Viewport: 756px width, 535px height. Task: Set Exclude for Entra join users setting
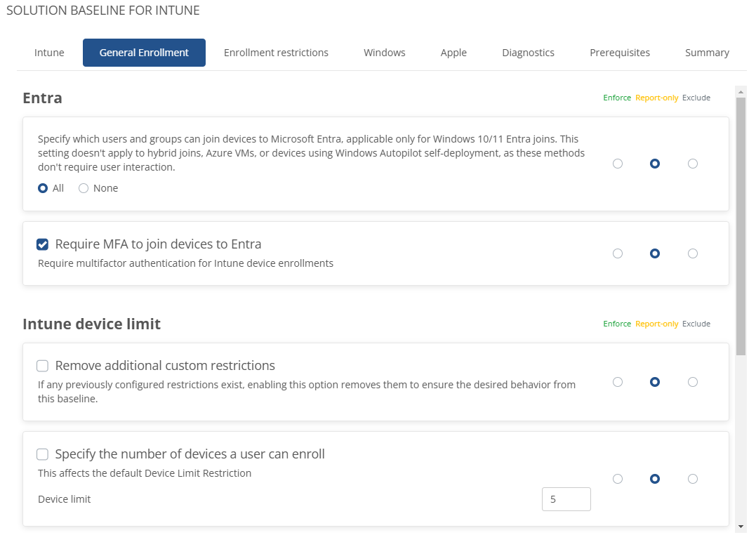(693, 164)
